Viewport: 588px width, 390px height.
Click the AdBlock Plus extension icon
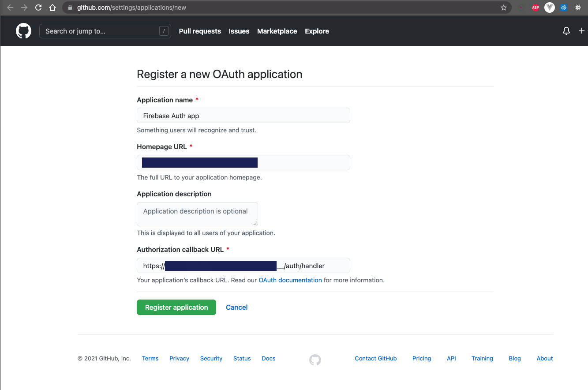536,7
